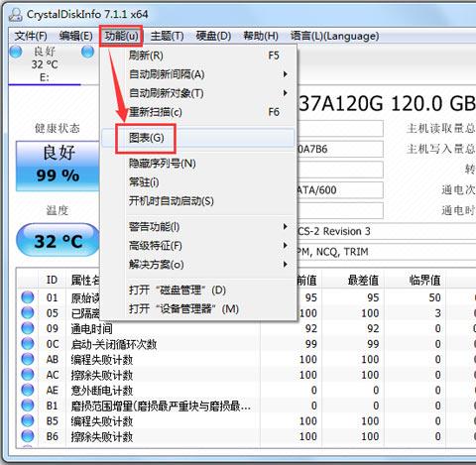Click status orb of row 0C

pyautogui.click(x=28, y=344)
